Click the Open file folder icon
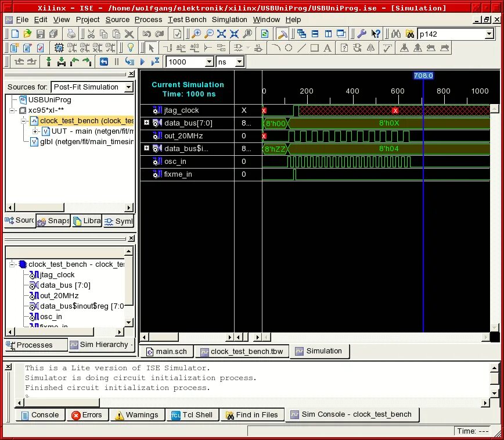Viewport: 504px width, 440px height. [28, 34]
